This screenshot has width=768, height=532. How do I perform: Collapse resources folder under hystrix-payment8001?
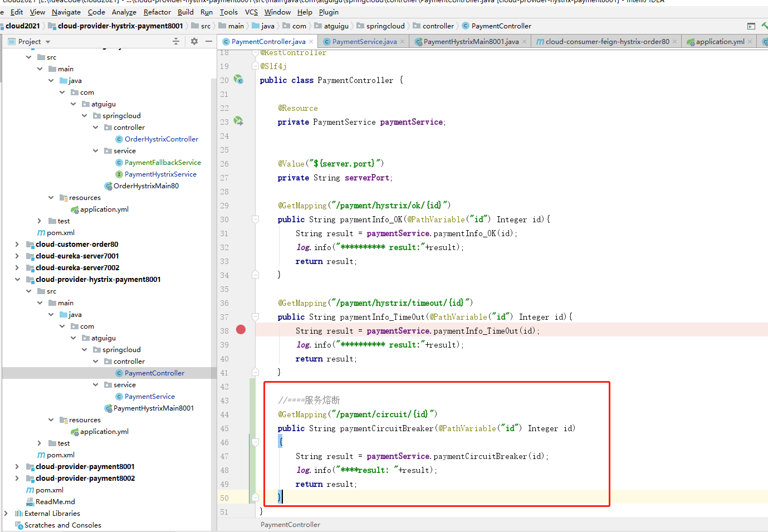tap(51, 420)
